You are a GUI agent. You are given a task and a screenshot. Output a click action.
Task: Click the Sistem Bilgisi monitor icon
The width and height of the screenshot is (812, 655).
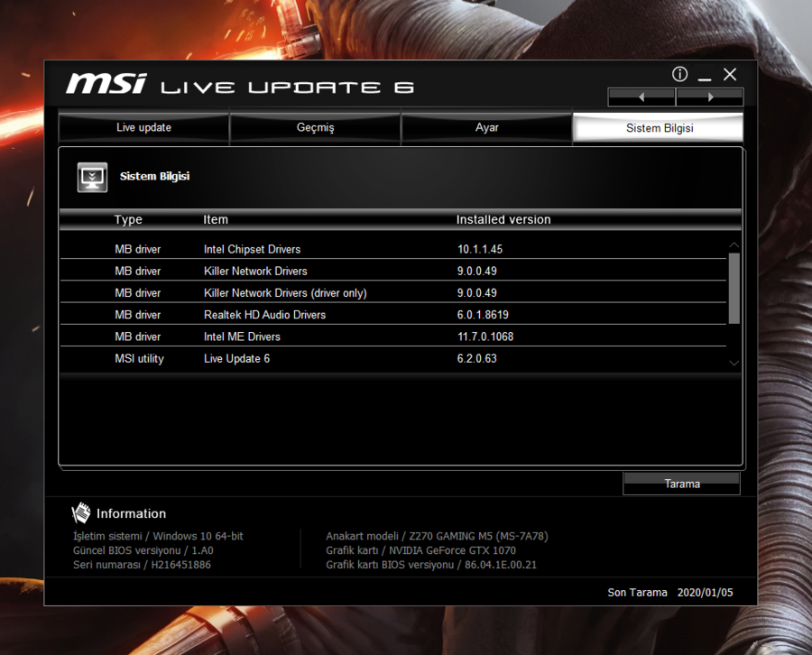pos(92,177)
